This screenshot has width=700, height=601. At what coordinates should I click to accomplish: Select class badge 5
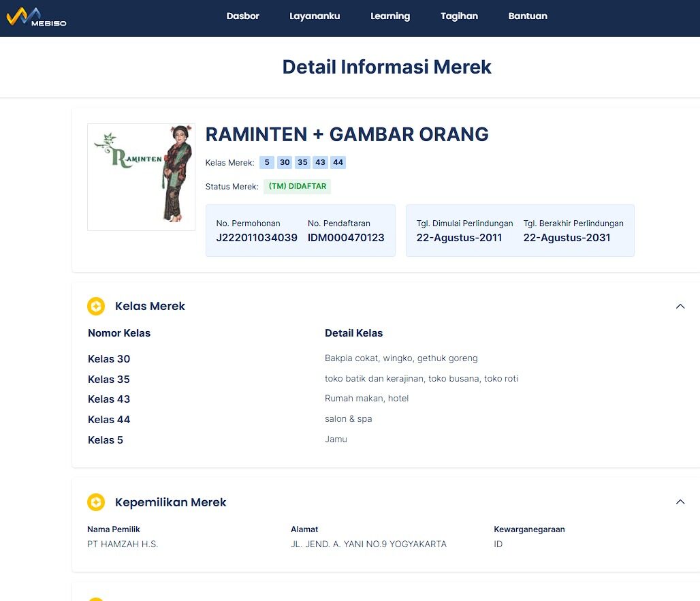pyautogui.click(x=266, y=162)
